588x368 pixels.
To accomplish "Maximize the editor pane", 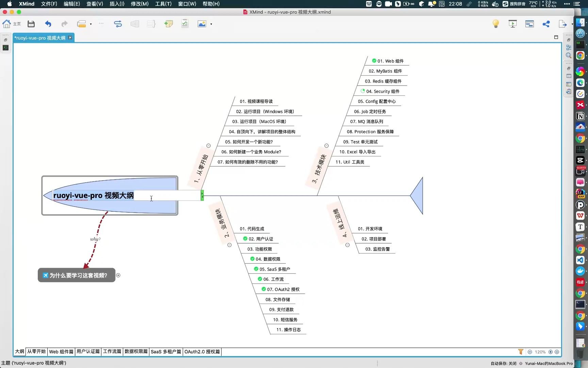I will (556, 37).
